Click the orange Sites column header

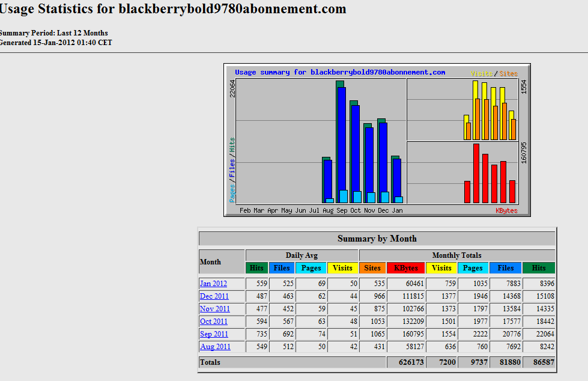click(372, 267)
